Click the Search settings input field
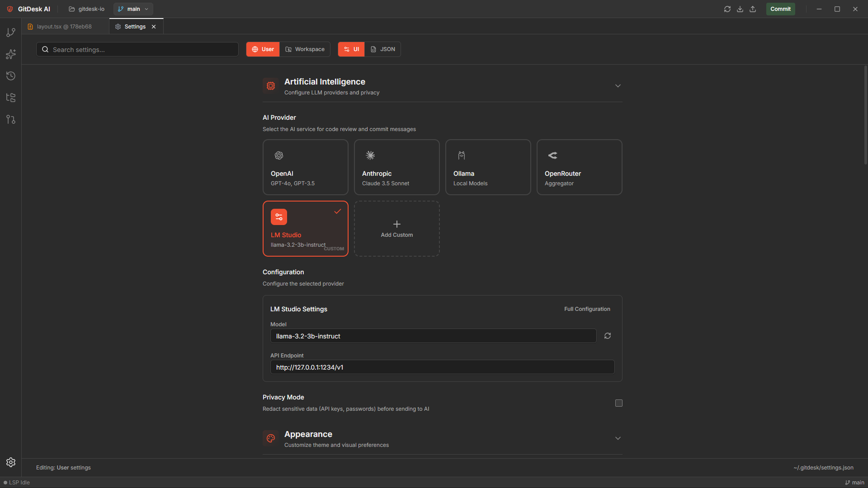868x488 pixels. (137, 50)
